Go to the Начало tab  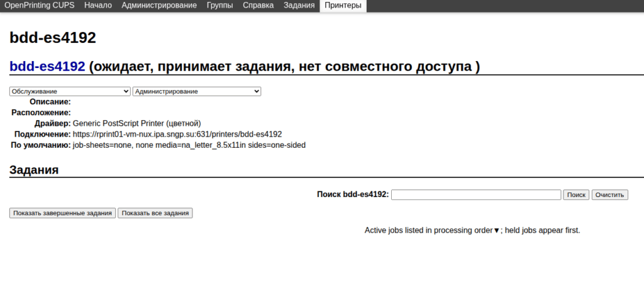point(97,5)
